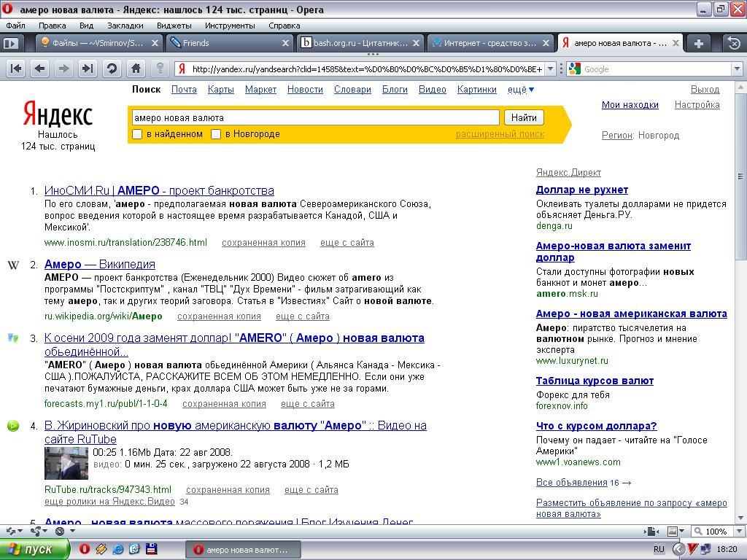Go back to the previous page
This screenshot has height=560, width=747.
click(x=40, y=69)
